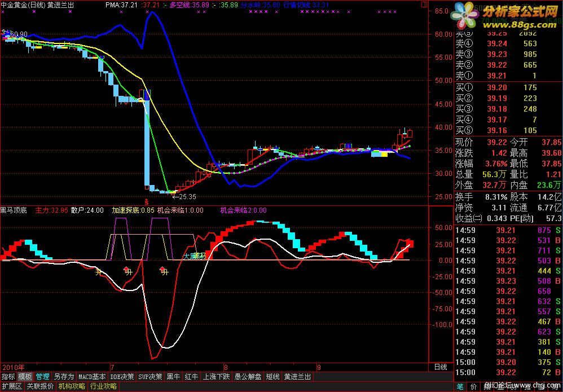563x392 pixels.
Task: Click the 卖① ask price 39.21
Action: pos(496,76)
